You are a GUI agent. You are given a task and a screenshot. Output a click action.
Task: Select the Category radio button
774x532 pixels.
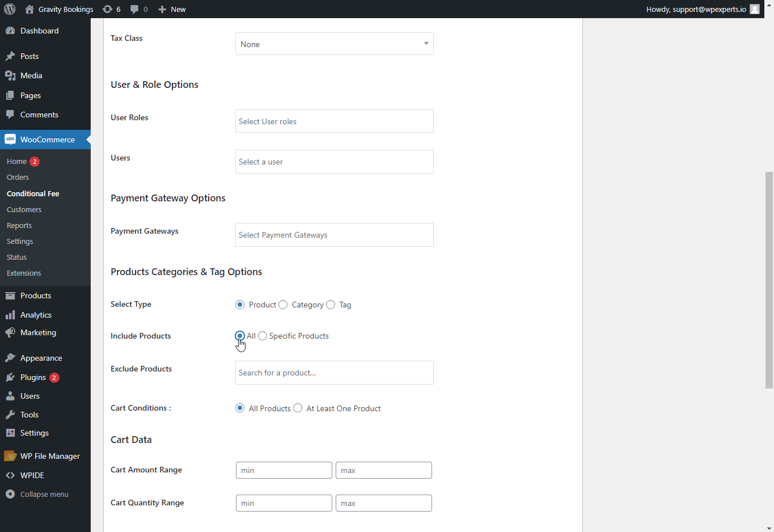pos(283,305)
